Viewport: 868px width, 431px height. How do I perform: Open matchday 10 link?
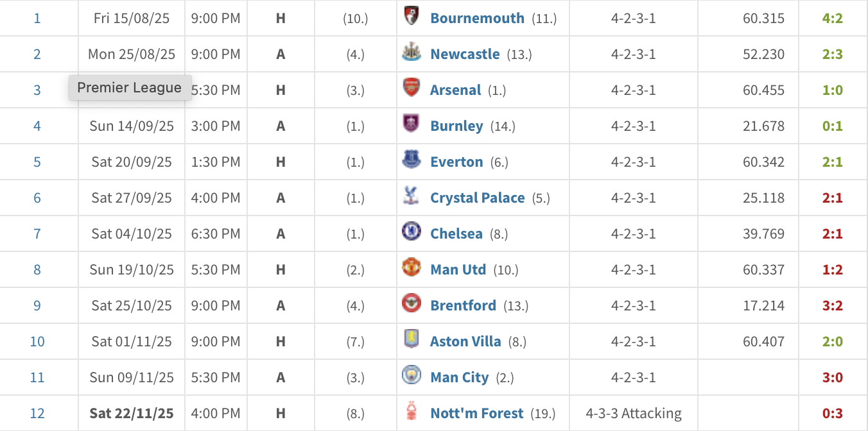[37, 341]
